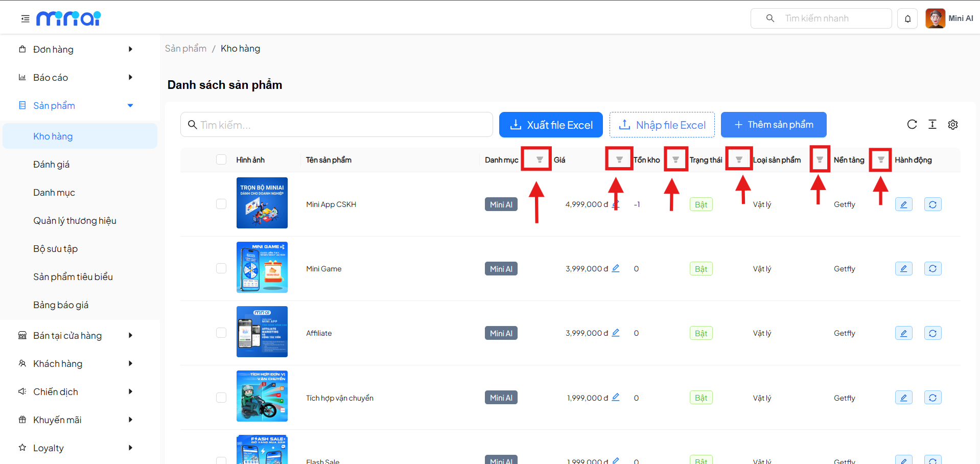
Task: Click the refresh icon above the table
Action: 912,125
